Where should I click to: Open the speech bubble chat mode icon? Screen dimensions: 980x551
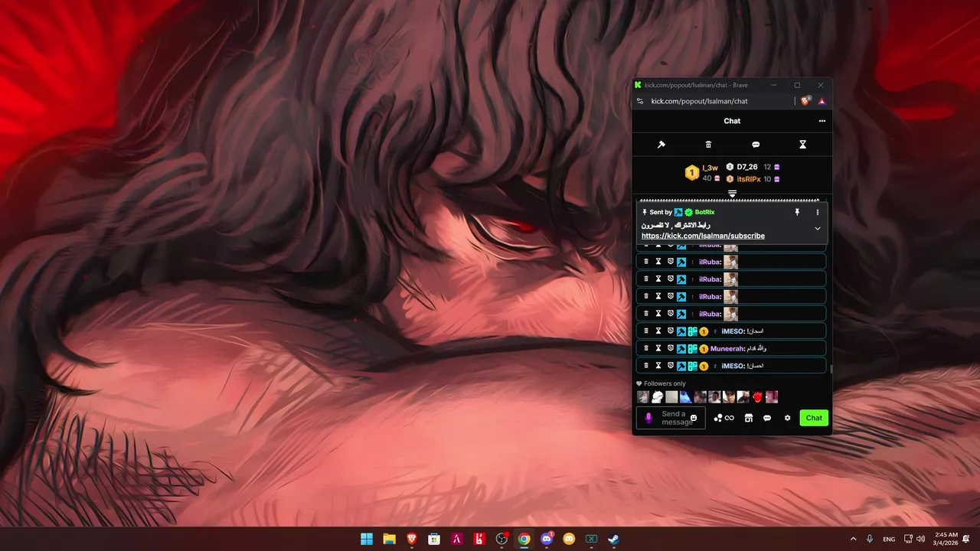click(x=756, y=145)
